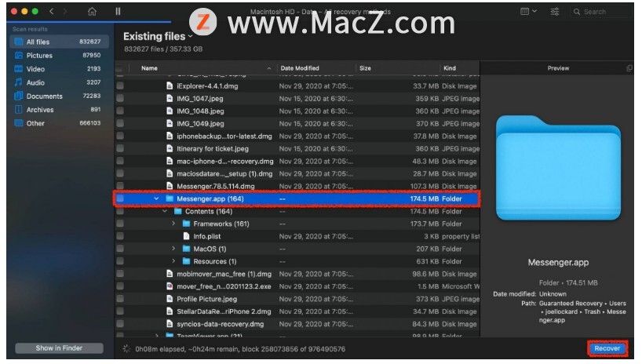Select Documents category
Image resolution: width=642 pixels, height=364 pixels.
pos(60,96)
